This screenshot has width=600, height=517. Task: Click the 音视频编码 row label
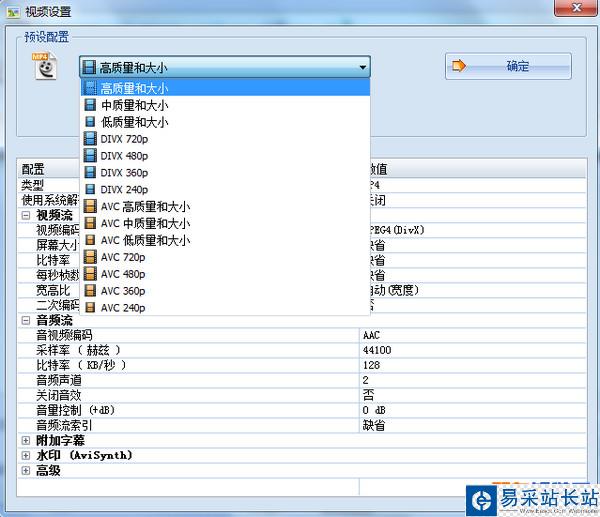click(64, 335)
